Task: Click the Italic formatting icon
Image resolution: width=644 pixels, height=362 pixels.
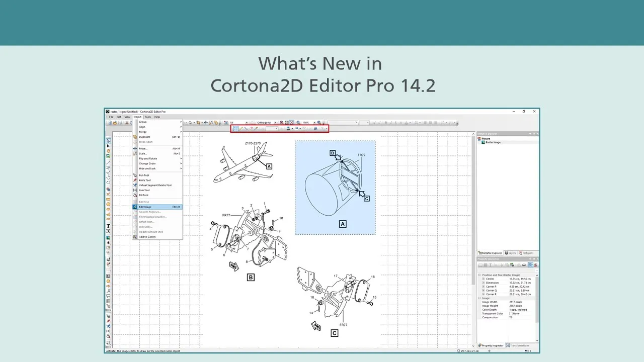Action: [x=391, y=123]
